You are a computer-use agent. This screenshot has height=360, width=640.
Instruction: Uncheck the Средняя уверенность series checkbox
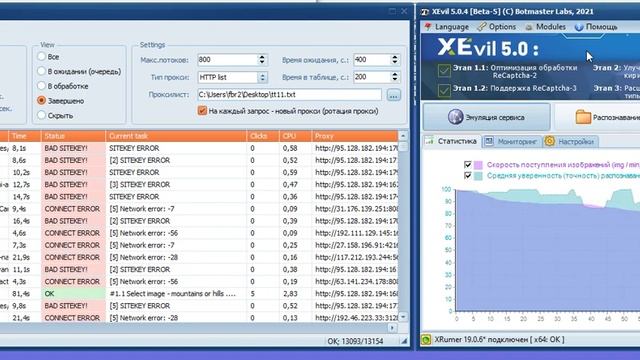tap(468, 176)
